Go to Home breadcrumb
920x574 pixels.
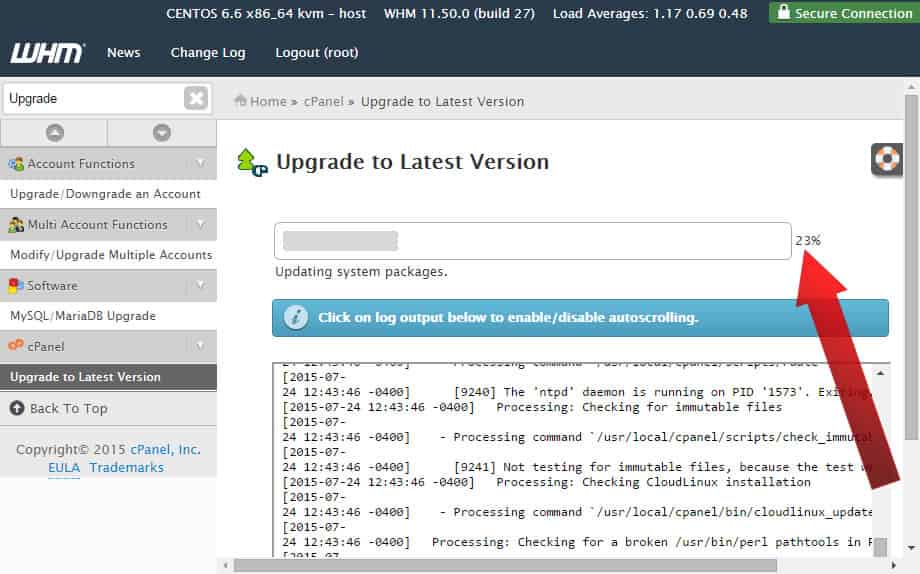(x=268, y=102)
